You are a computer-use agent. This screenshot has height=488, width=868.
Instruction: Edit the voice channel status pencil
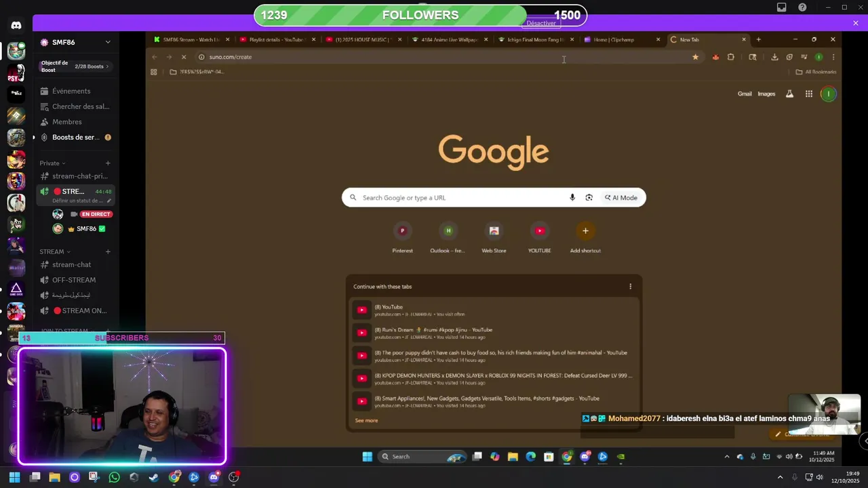point(108,201)
